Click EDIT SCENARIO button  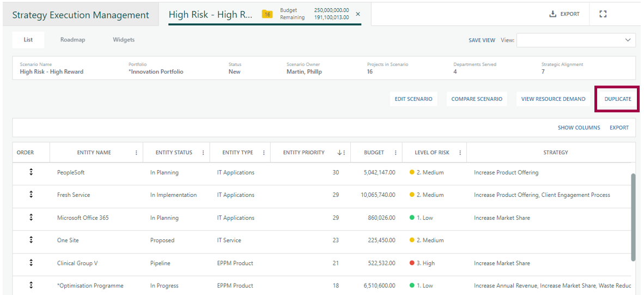point(413,99)
